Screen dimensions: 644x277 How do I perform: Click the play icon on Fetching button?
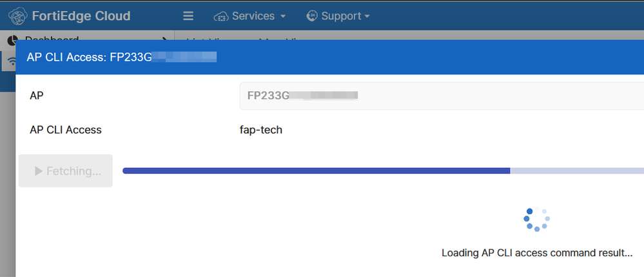(39, 171)
